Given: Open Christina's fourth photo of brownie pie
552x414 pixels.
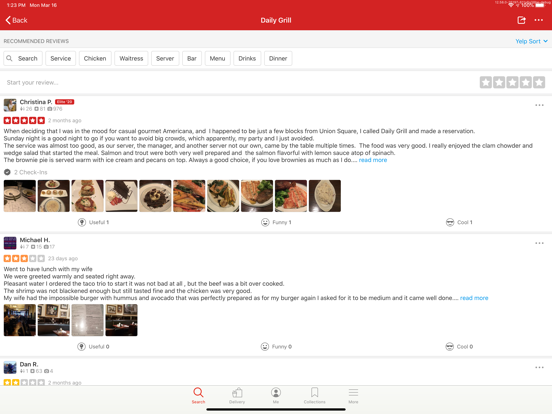Looking at the screenshot, I should [121, 196].
